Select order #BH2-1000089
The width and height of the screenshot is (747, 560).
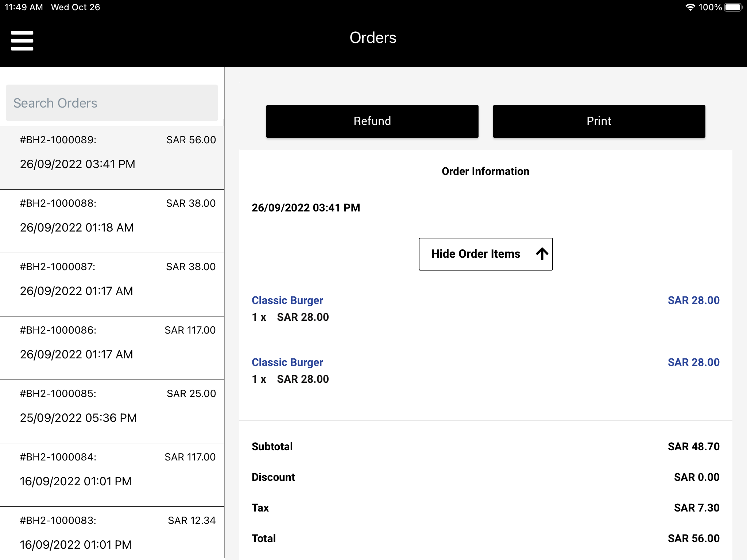click(112, 157)
